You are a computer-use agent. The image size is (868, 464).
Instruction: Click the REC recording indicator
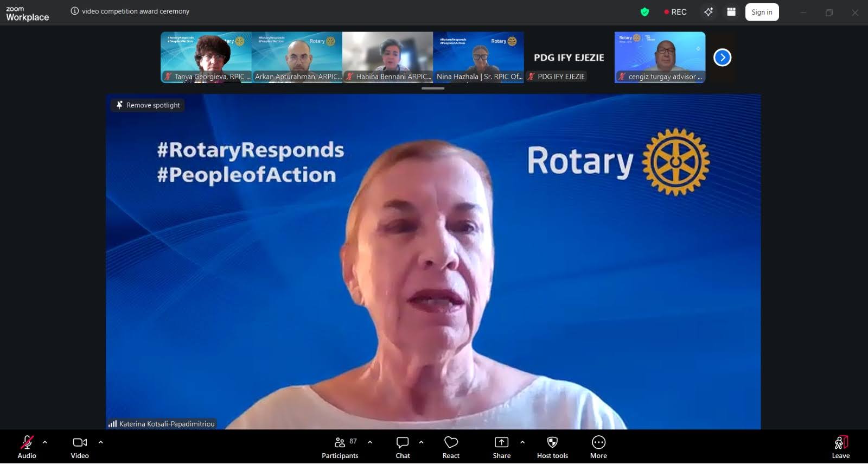coord(675,12)
